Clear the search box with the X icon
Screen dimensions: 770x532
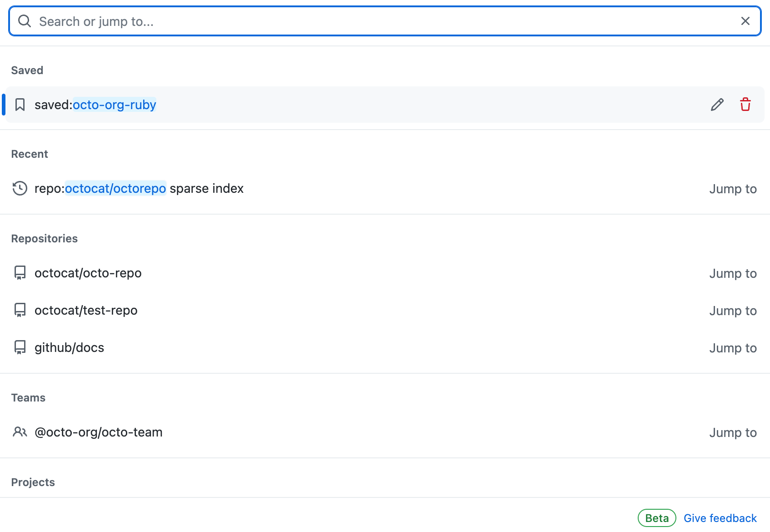coord(745,21)
